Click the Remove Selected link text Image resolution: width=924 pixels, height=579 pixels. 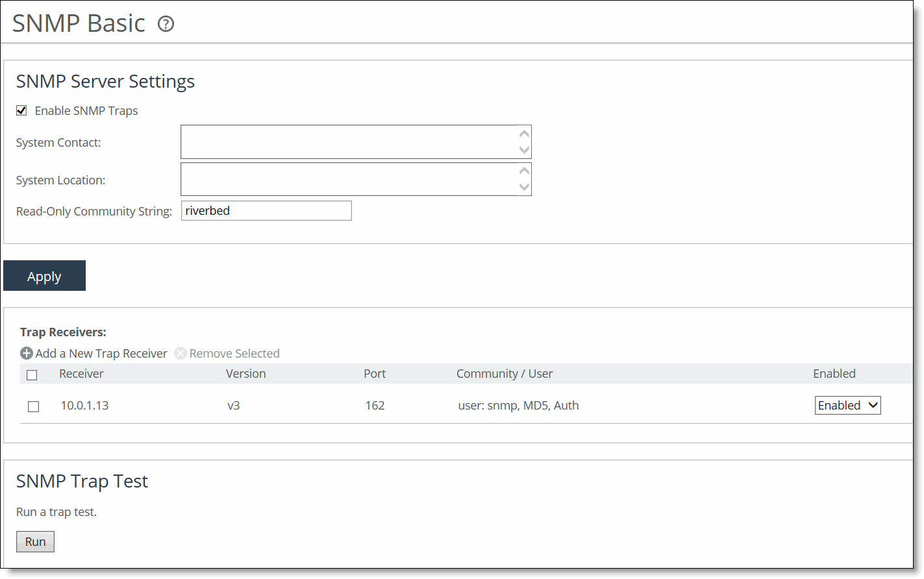234,353
